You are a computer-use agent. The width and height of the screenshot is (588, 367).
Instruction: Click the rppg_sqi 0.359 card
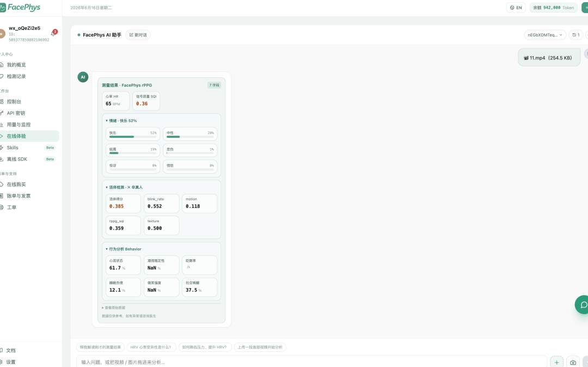(x=124, y=225)
